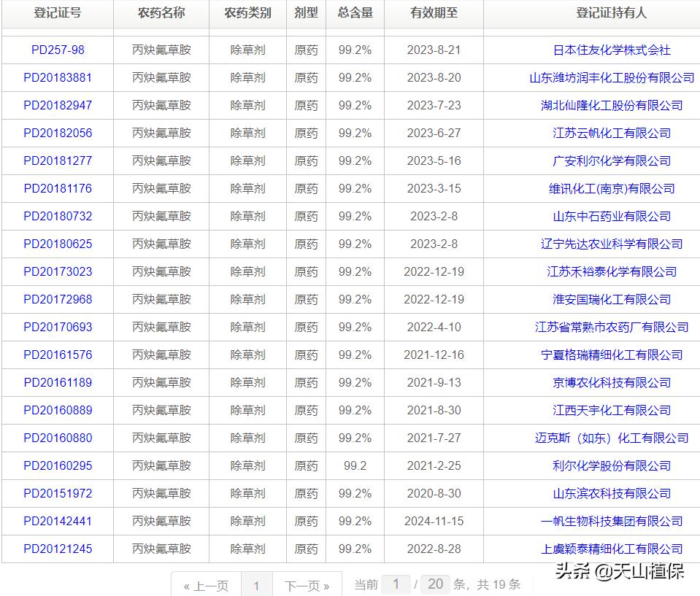This screenshot has width=700, height=596.
Task: Click the current page number input field
Action: 396,584
